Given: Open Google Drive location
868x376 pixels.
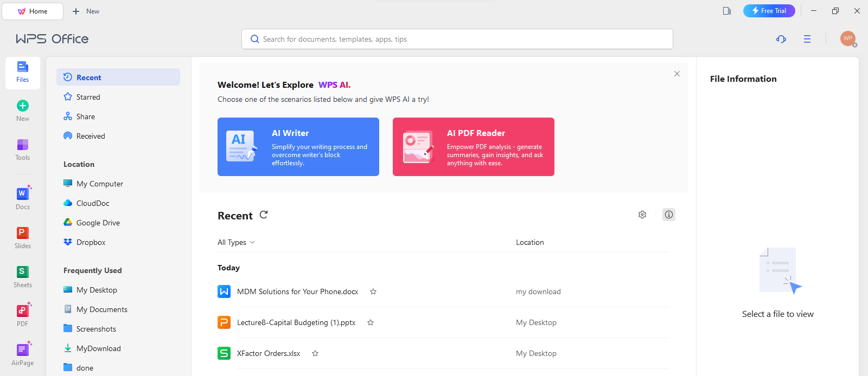Looking at the screenshot, I should point(118,223).
